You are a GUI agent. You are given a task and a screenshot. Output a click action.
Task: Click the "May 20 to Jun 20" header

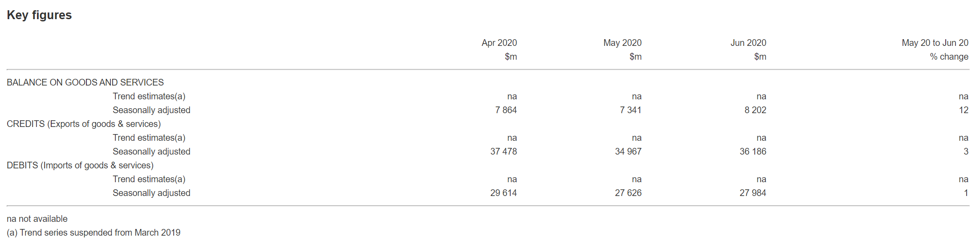click(935, 43)
